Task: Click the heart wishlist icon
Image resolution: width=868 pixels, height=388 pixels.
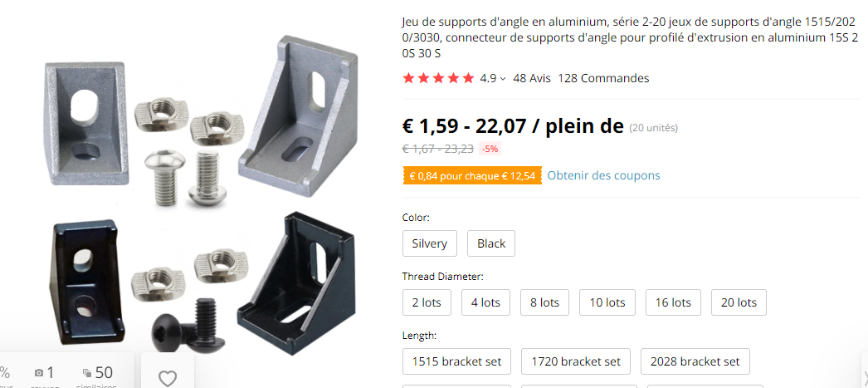Action: [168, 378]
